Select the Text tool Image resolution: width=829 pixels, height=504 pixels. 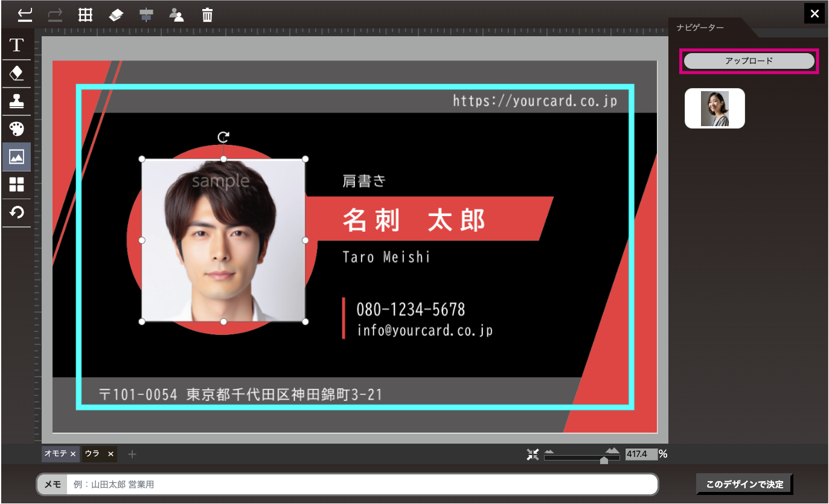(17, 45)
